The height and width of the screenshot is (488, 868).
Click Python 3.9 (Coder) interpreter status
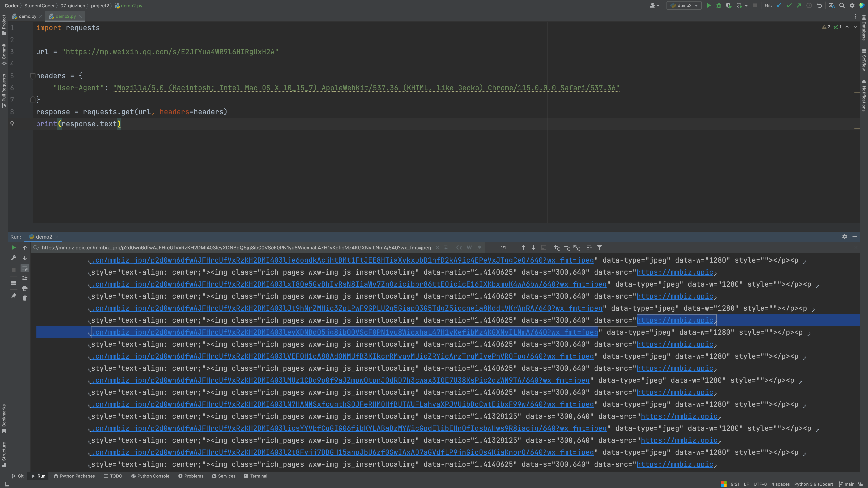[813, 484]
